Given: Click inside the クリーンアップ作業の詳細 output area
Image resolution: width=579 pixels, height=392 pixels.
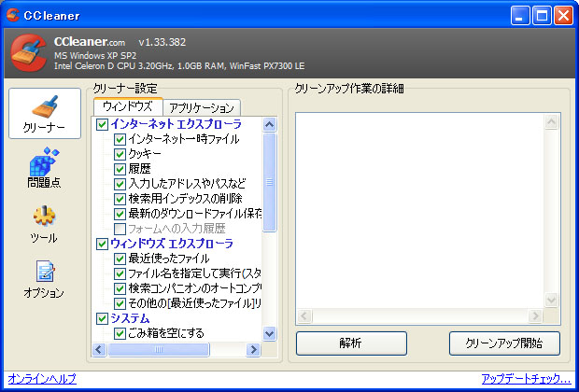Looking at the screenshot, I should click(420, 211).
